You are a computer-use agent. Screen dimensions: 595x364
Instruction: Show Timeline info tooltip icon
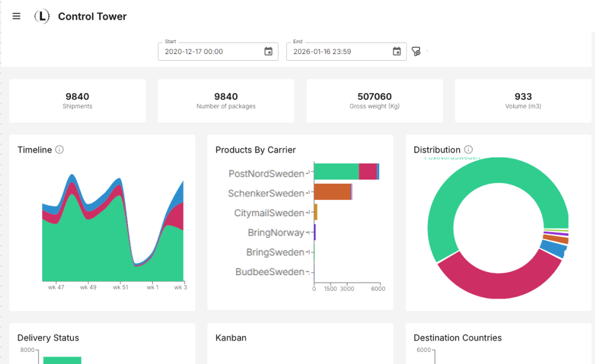coord(59,150)
